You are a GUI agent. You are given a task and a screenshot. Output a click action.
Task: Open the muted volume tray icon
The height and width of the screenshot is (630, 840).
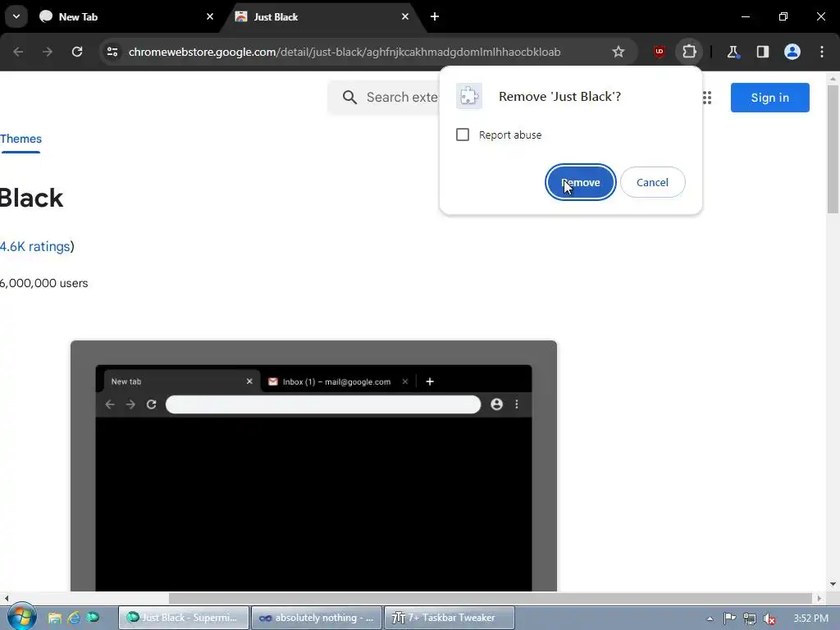click(769, 619)
